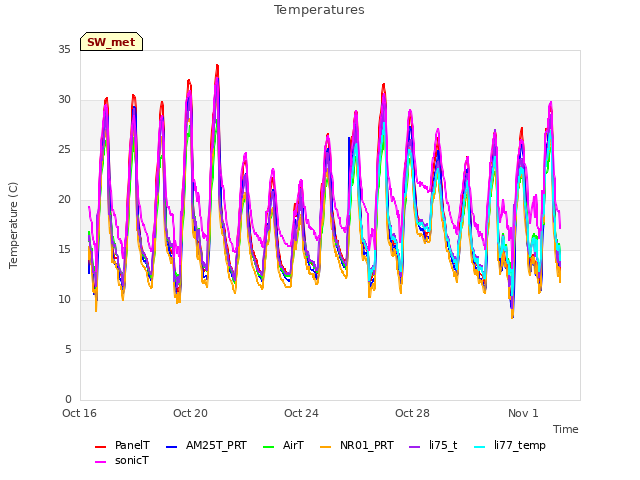This screenshot has height=480, width=640.
Task: Click the purple li75_t legend swatch
Action: [414, 447]
